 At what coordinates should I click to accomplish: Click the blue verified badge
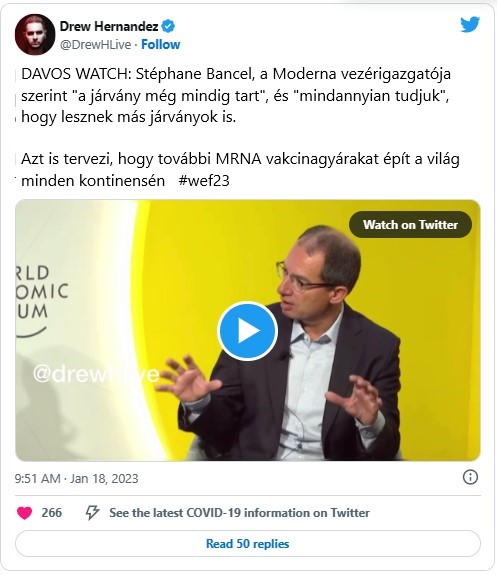click(168, 26)
